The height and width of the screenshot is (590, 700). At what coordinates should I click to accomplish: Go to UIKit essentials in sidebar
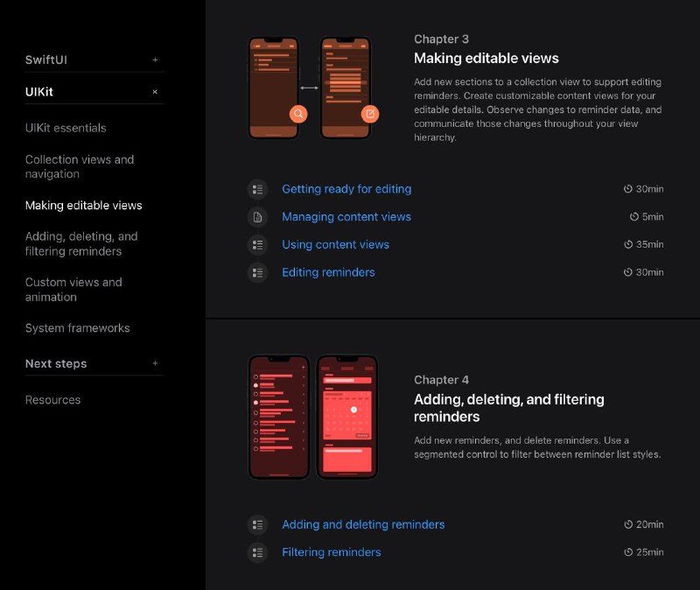[x=66, y=128]
